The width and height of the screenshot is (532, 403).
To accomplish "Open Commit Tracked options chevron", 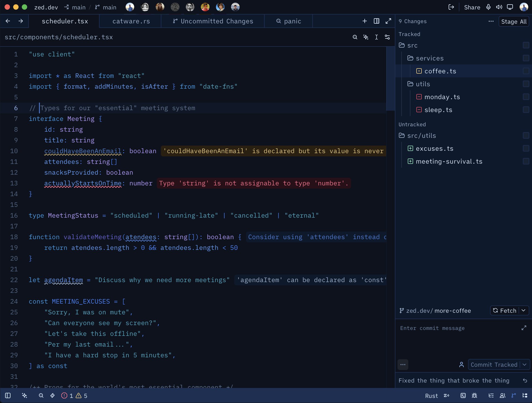I will (525, 365).
